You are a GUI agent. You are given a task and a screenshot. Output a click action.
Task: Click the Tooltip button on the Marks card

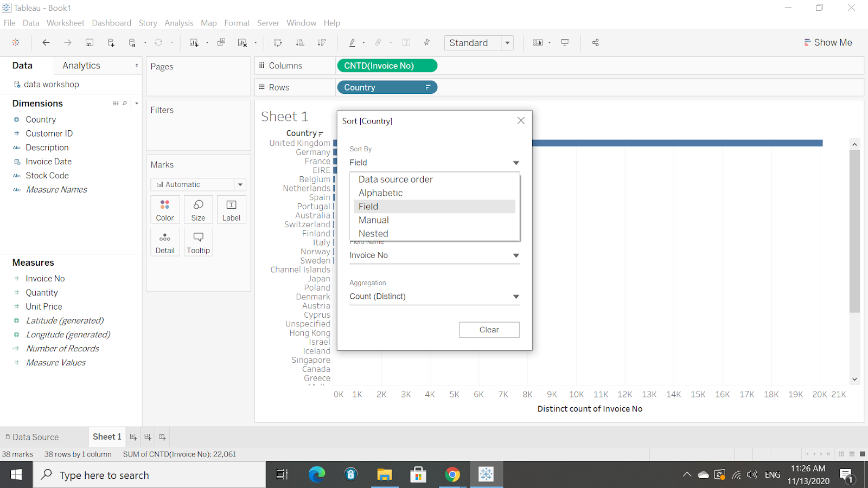[198, 242]
